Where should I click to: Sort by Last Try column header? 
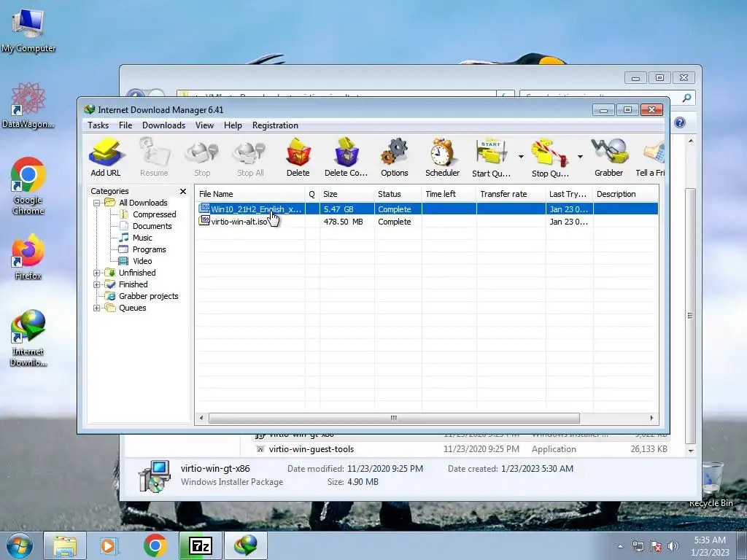point(569,194)
